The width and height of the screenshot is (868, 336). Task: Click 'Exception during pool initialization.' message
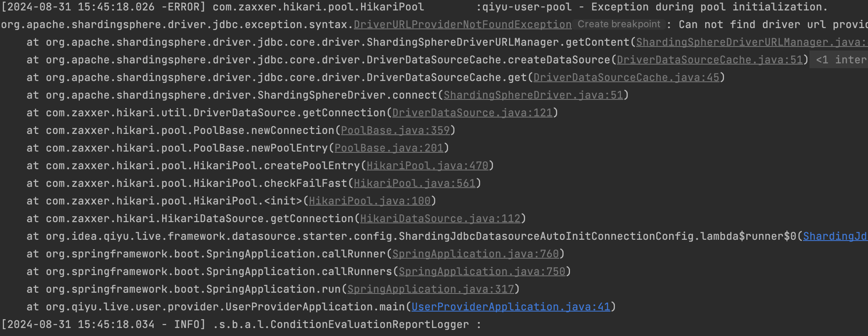(710, 7)
